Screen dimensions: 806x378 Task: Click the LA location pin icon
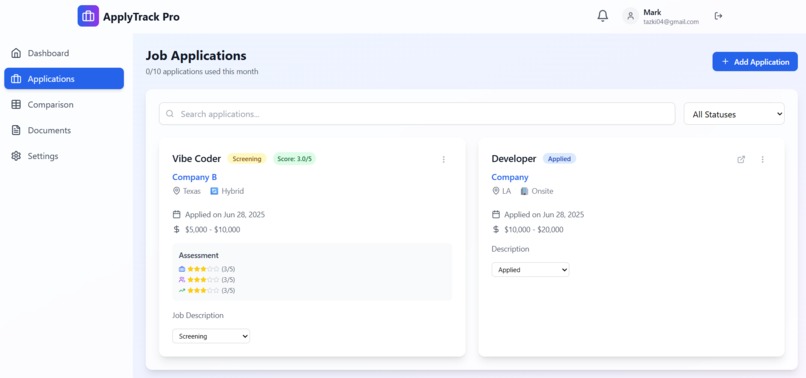(496, 191)
